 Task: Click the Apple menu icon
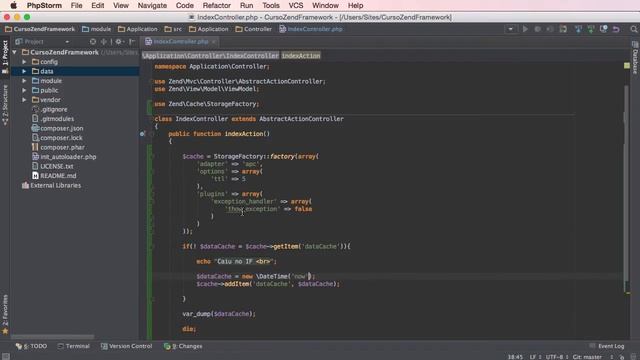(x=13, y=5)
